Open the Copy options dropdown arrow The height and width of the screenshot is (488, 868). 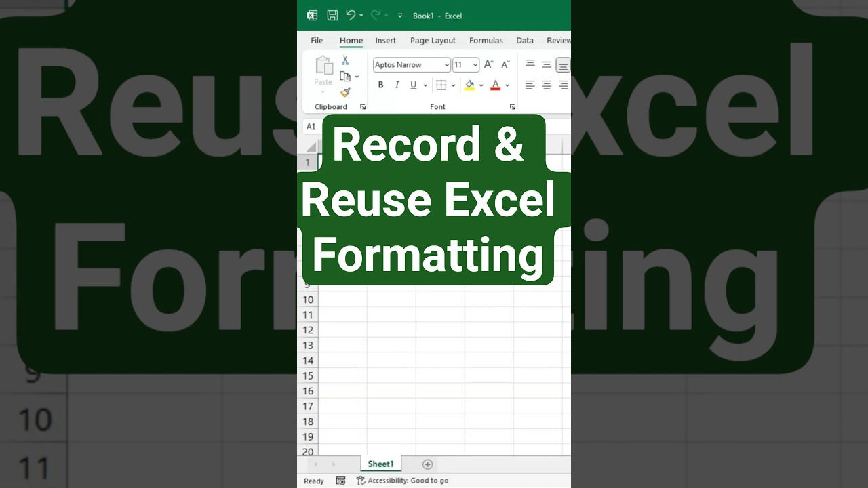pyautogui.click(x=357, y=77)
